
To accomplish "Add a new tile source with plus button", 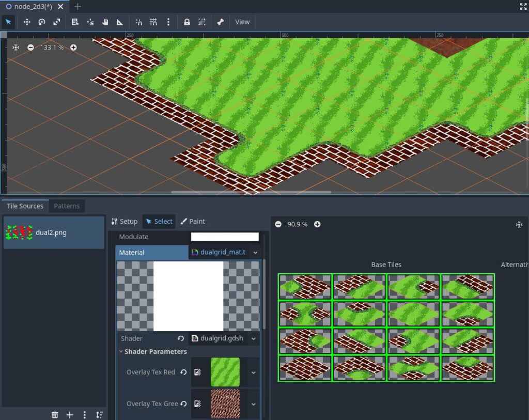I will [x=70, y=414].
